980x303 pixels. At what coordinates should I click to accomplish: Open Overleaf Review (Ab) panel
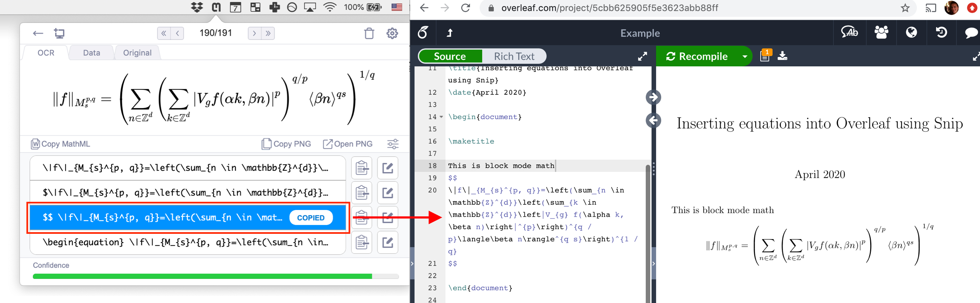pyautogui.click(x=849, y=33)
